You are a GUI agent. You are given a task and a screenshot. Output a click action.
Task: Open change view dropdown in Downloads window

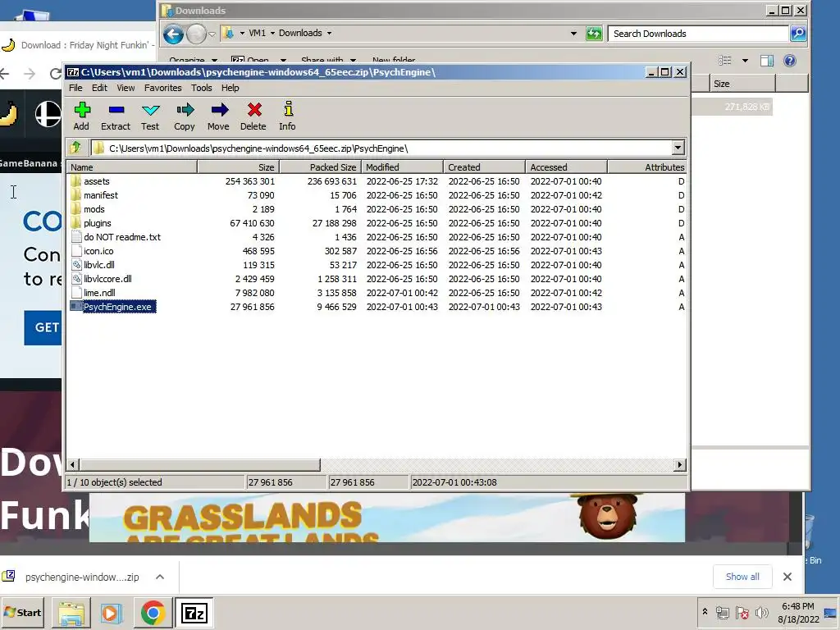pos(745,61)
